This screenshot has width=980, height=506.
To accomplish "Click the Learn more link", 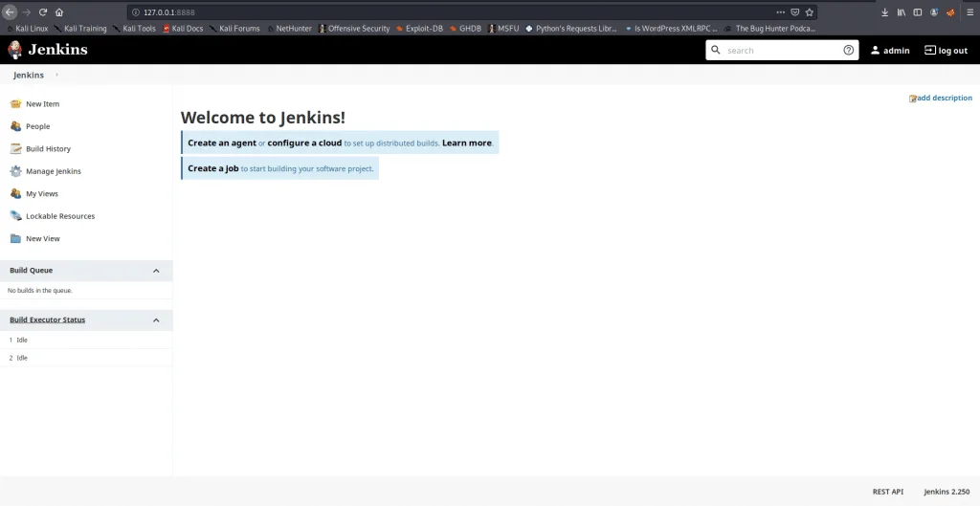I will [467, 143].
